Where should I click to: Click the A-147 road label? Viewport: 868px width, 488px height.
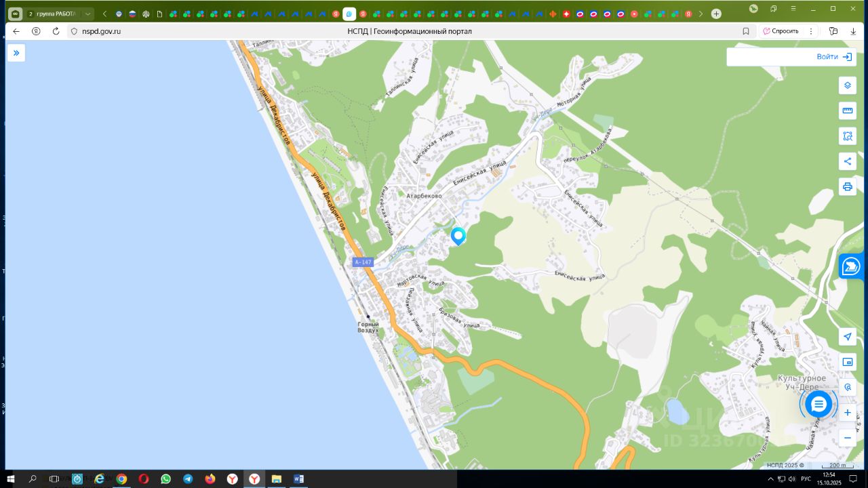pos(363,262)
